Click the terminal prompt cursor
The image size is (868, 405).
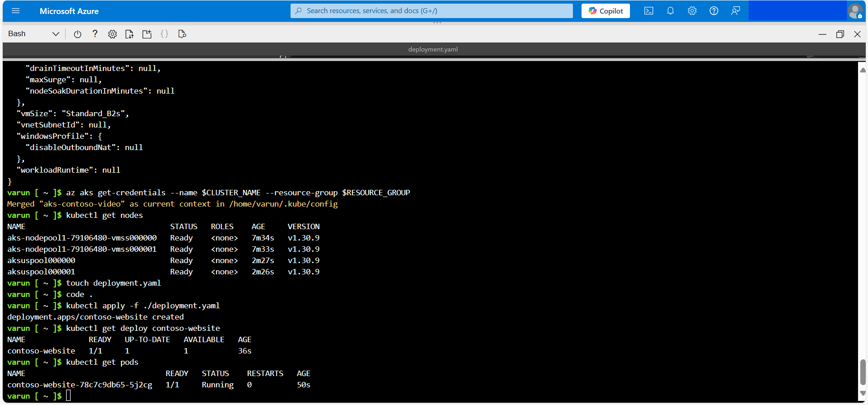(68, 396)
